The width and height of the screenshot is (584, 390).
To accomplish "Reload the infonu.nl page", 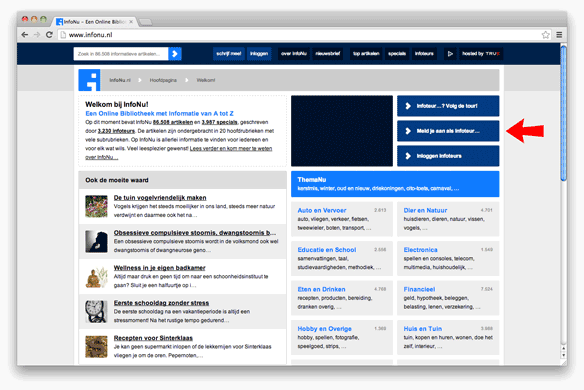I will tap(49, 35).
